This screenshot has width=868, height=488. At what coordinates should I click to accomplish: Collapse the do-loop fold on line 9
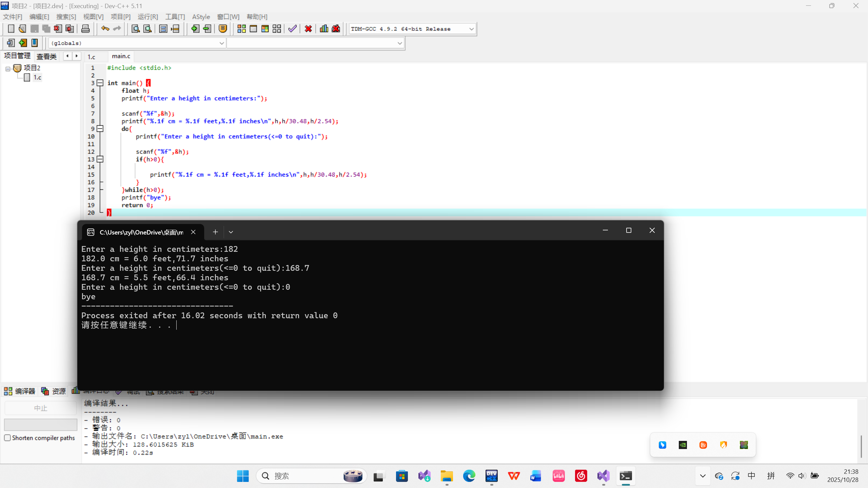tap(100, 129)
